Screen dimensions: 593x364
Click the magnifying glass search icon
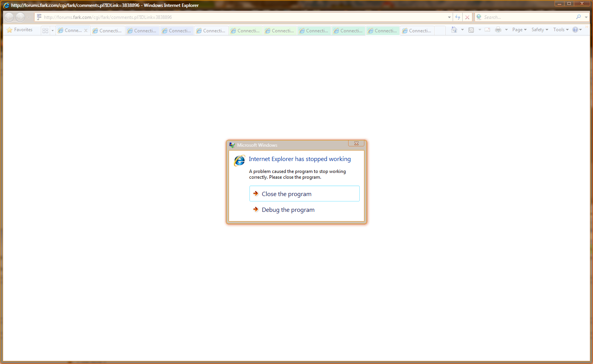[x=578, y=17]
